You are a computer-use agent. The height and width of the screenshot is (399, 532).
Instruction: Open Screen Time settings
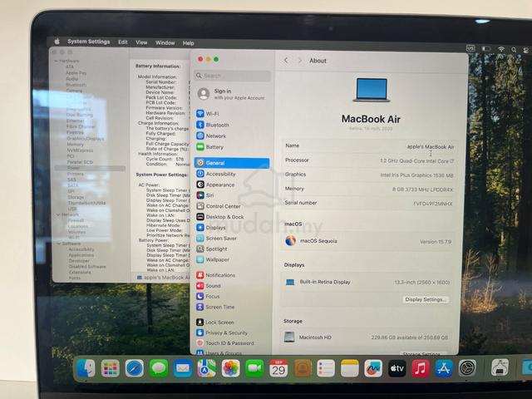(x=215, y=307)
